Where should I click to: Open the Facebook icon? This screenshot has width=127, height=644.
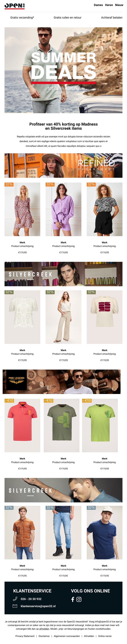pyautogui.click(x=73, y=599)
